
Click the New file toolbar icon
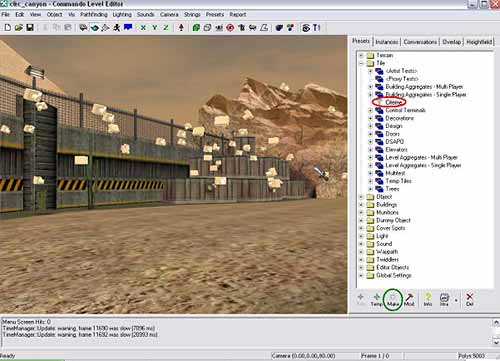point(8,28)
